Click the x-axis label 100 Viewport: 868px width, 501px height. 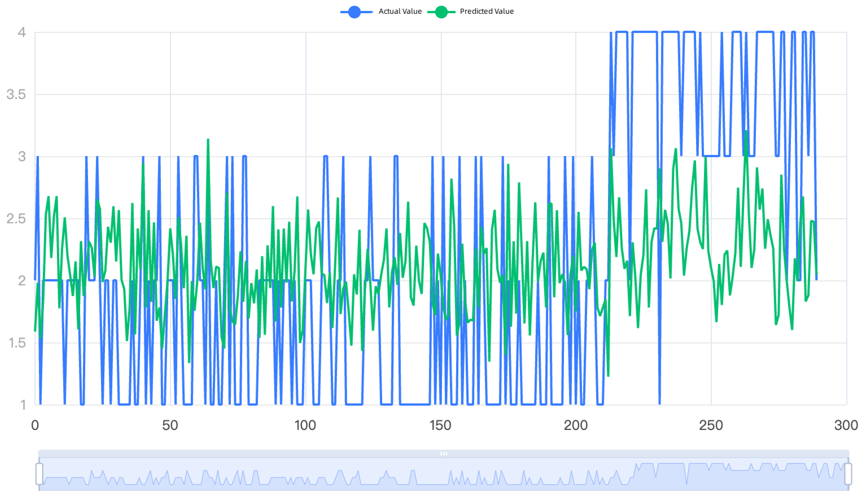pos(305,426)
